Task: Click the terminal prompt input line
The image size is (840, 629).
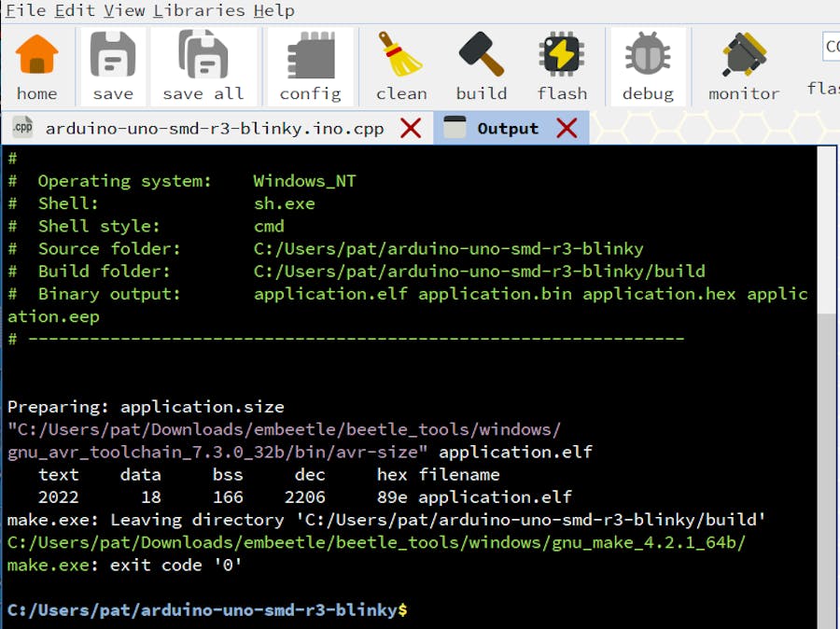Action: (x=560, y=609)
